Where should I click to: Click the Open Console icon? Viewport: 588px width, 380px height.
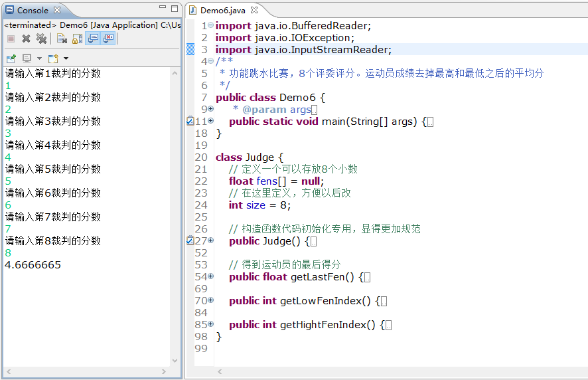point(53,58)
